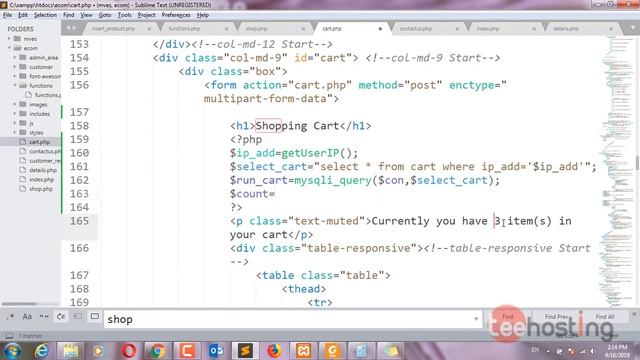Image resolution: width=640 pixels, height=360 pixels.
Task: Switch to details.php tab
Action: tap(566, 29)
